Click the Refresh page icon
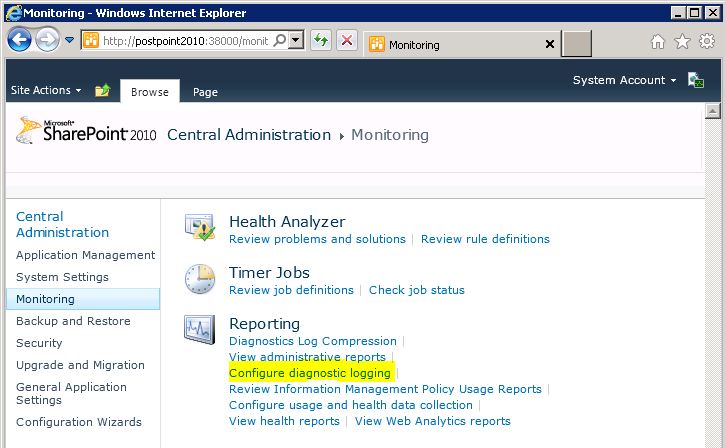This screenshot has width=725, height=448. pos(321,41)
